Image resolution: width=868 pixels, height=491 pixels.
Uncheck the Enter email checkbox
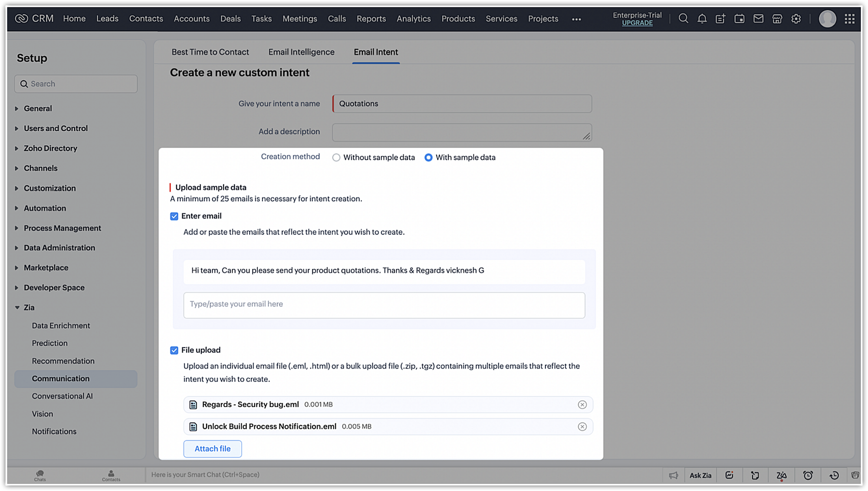coord(174,216)
